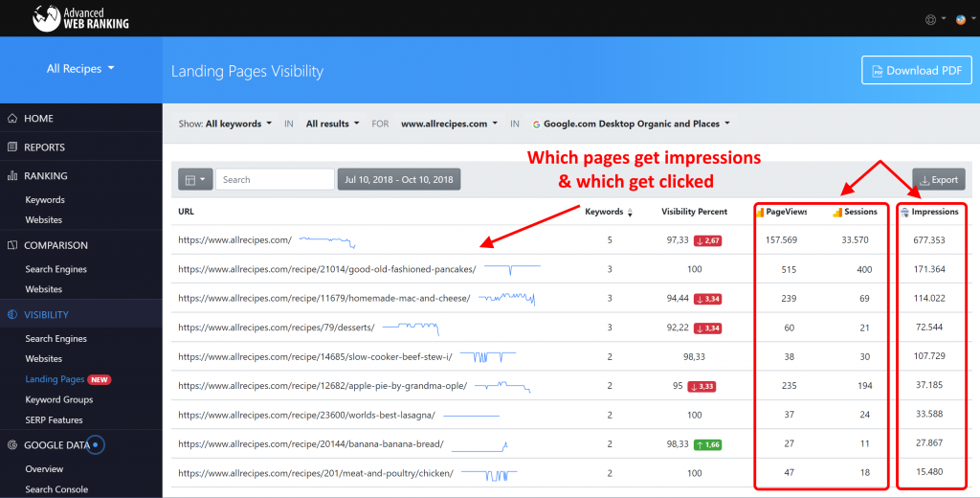Click the sparkline for worlds-best-lasagna row
The image size is (980, 498).
point(471,416)
